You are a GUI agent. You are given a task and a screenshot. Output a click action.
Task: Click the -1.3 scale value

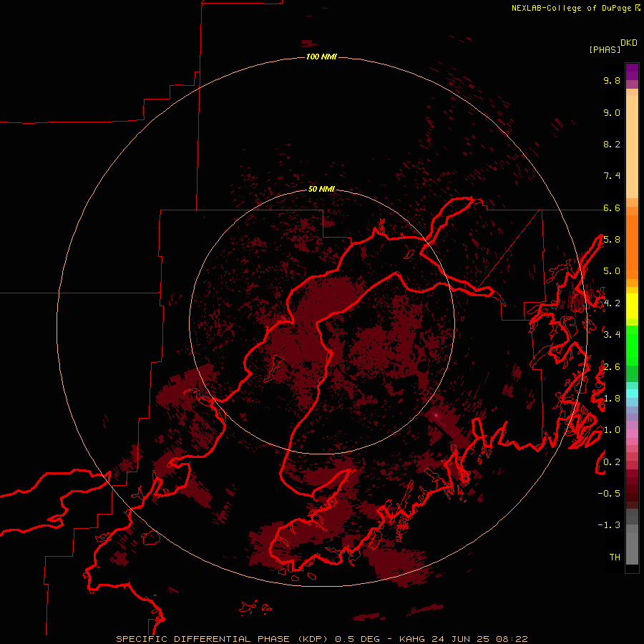pos(609,525)
